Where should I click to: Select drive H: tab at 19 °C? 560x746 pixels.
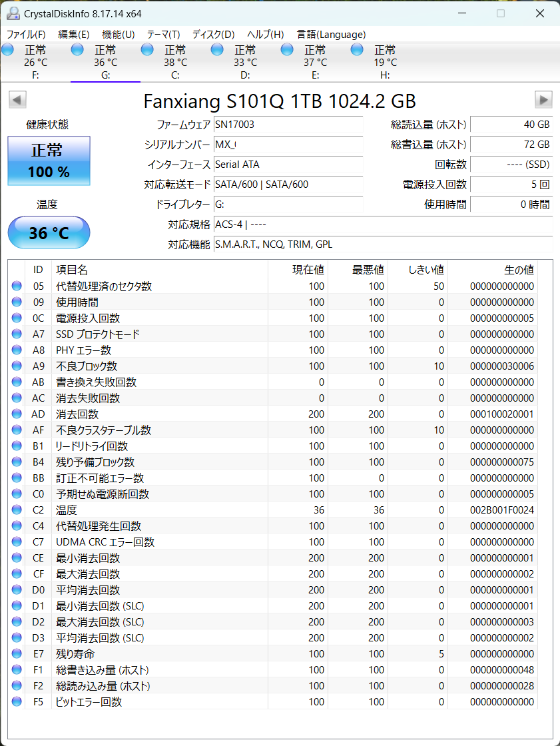pyautogui.click(x=385, y=63)
